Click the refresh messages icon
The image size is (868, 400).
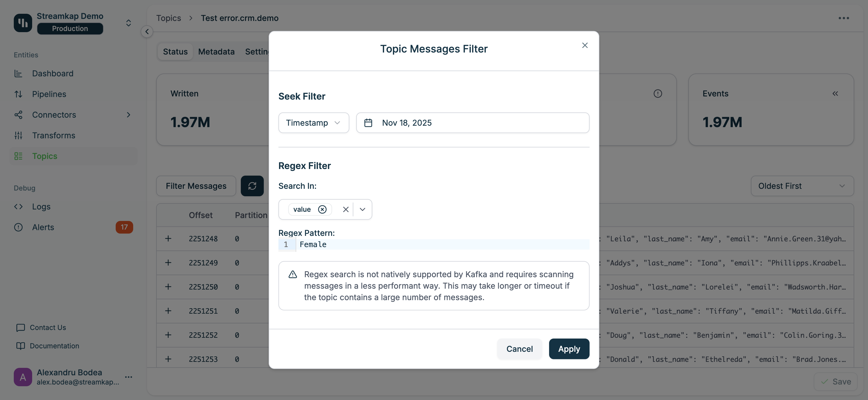(x=252, y=186)
